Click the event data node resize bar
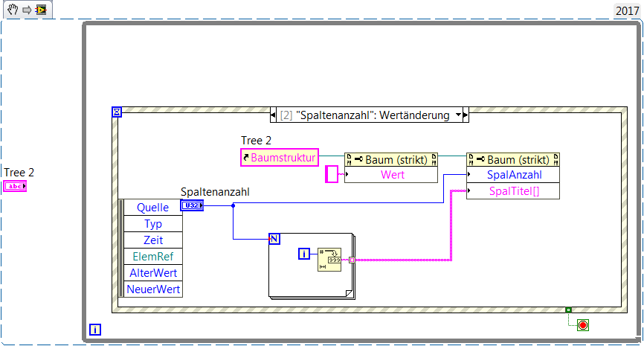644x346 pixels. coord(120,249)
